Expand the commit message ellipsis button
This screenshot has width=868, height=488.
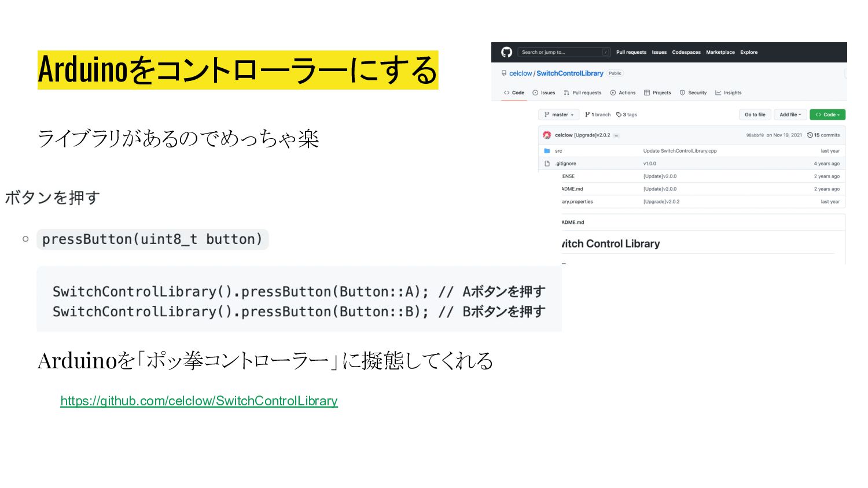pos(616,135)
